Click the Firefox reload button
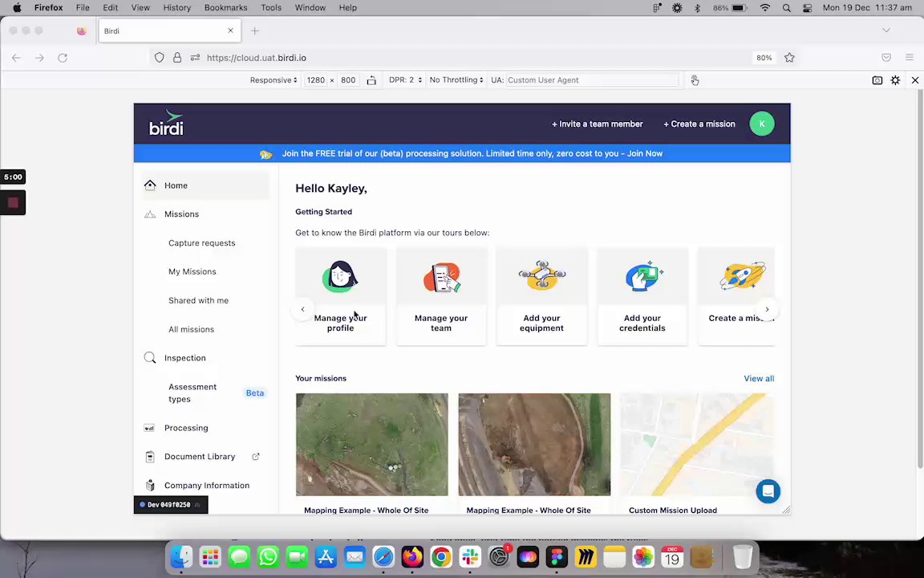 [63, 58]
